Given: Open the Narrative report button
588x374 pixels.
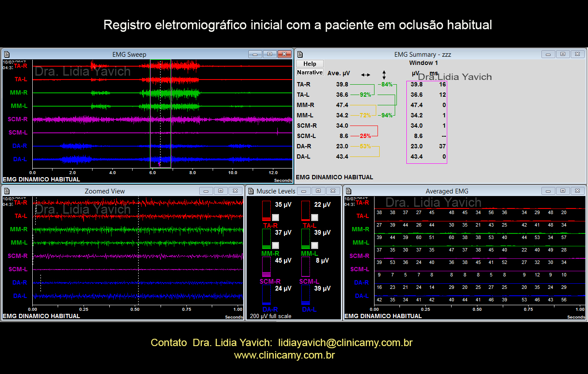Looking at the screenshot, I should pos(309,73).
